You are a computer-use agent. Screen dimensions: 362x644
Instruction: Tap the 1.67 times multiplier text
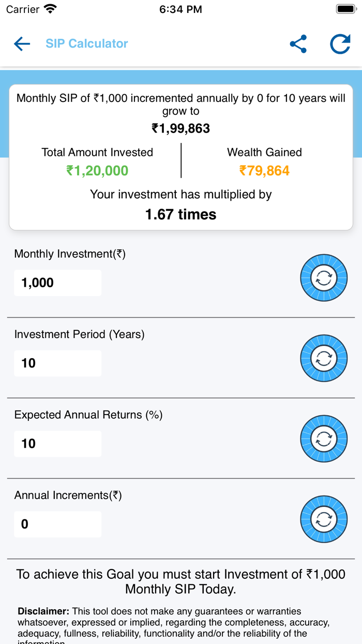[181, 214]
